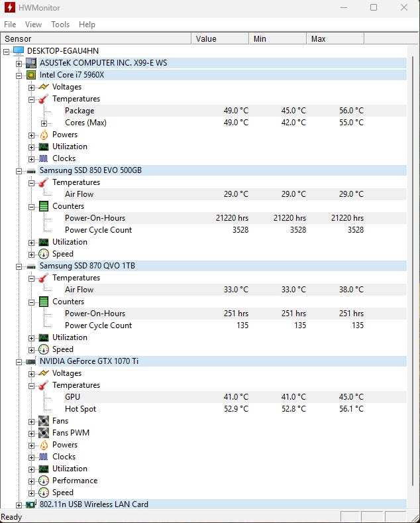Collapse the Intel Core i7 5960X node

[x=19, y=75]
